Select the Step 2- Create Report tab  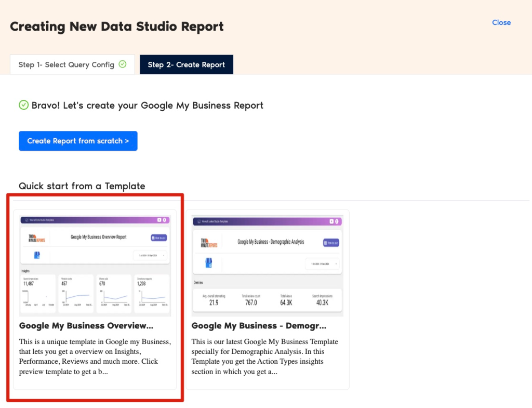click(x=187, y=64)
